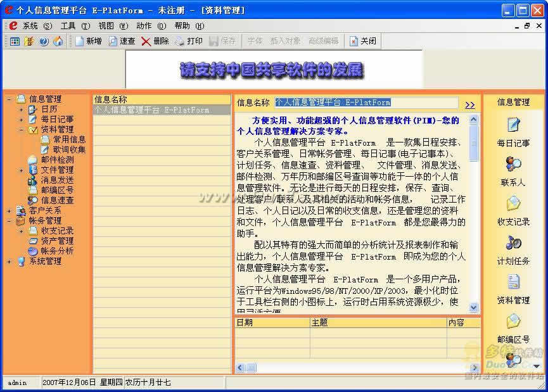Image resolution: width=548 pixels, height=392 pixels.
Task: Click the 新增 (new) toolbar button
Action: pos(89,41)
